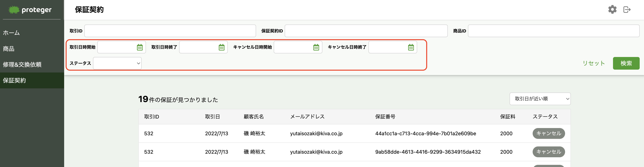
Task: Click the 保証番号 column header
Action: pos(385,117)
